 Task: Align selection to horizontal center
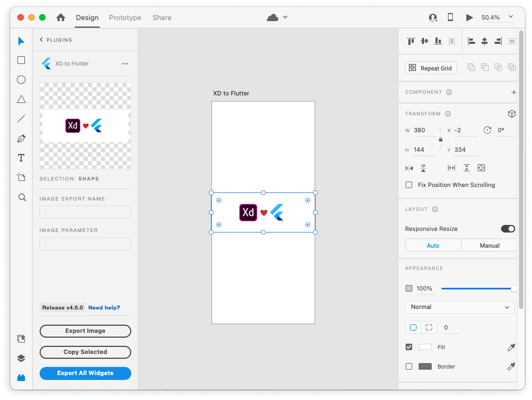[x=484, y=41]
